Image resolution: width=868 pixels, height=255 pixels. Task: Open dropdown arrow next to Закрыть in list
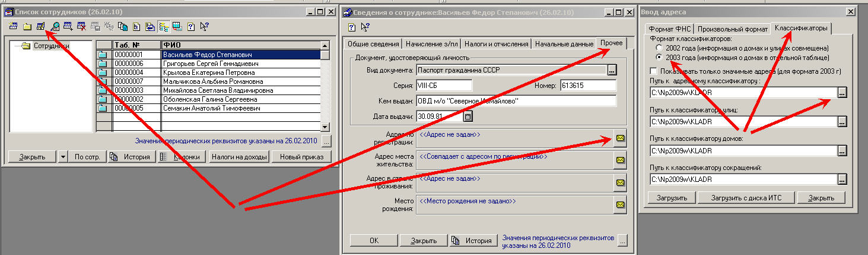click(63, 157)
